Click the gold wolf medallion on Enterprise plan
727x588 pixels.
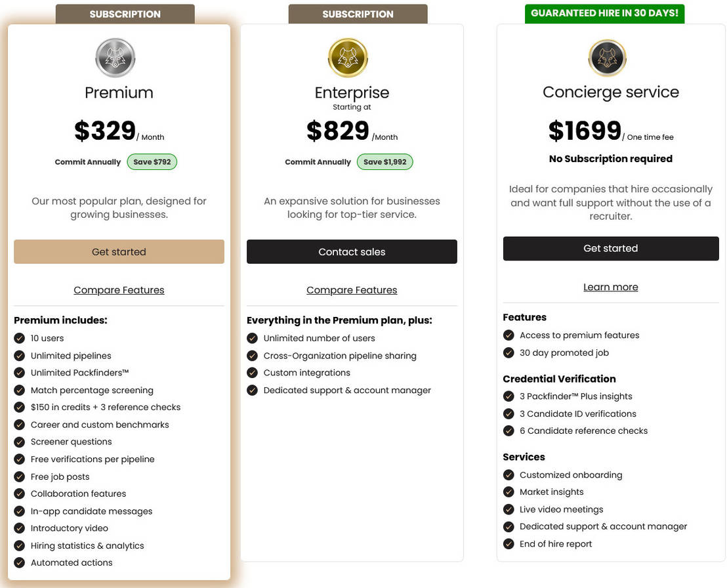click(348, 58)
